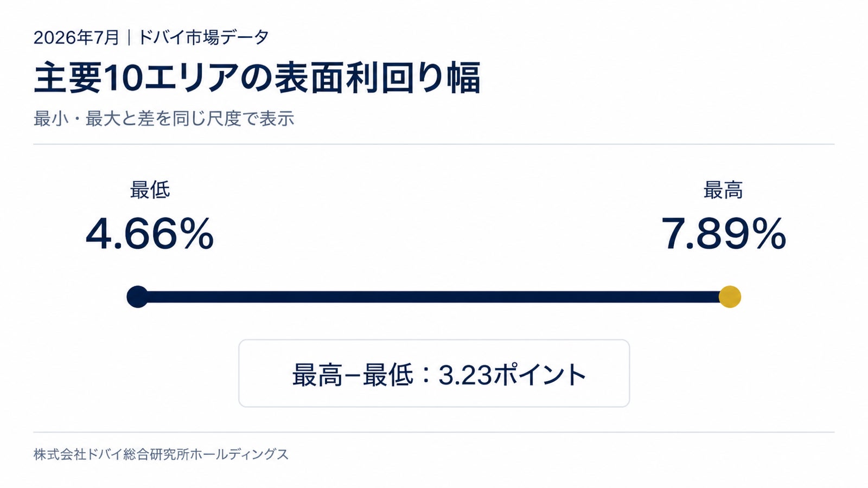Click the horizontal divider below the subtitle
The image size is (868, 488).
[434, 144]
